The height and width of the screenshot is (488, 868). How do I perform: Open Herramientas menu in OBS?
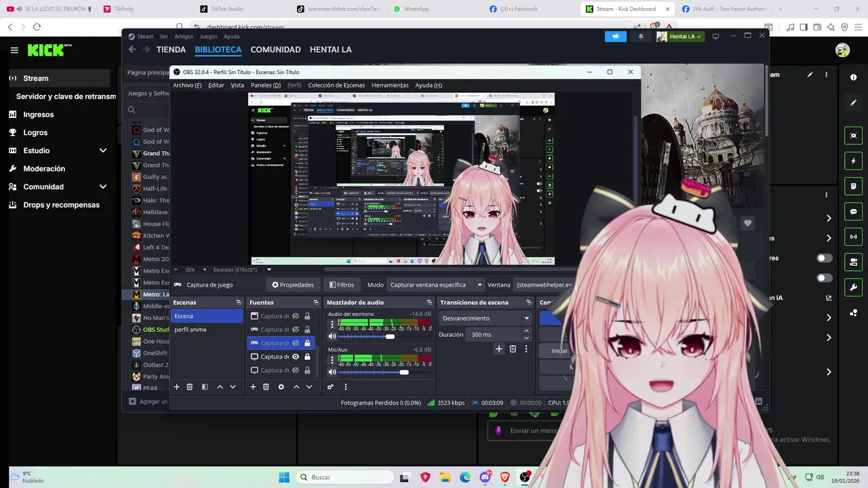click(390, 85)
